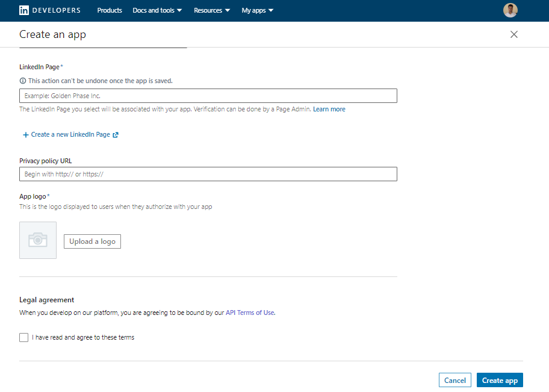Click the external link icon beside Create page

[116, 135]
